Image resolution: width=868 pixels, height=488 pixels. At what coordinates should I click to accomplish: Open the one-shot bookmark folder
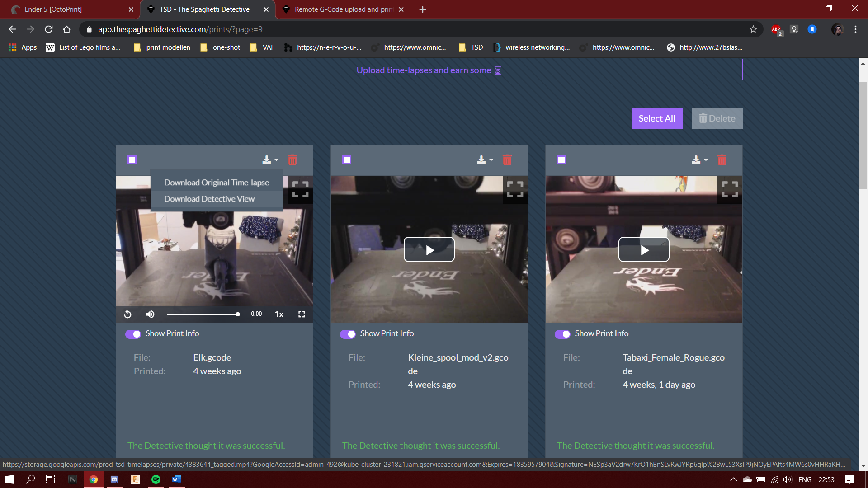click(220, 47)
